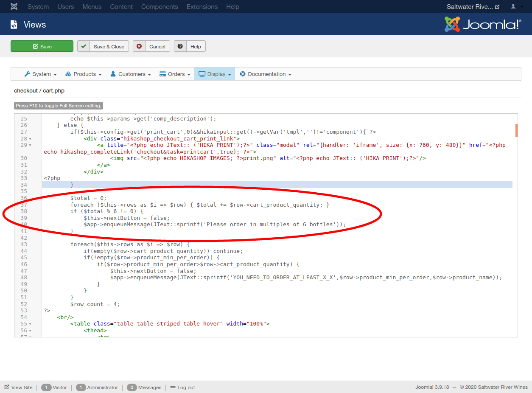This screenshot has width=532, height=393.
Task: Open the Documentation dropdown menu
Action: tap(266, 74)
